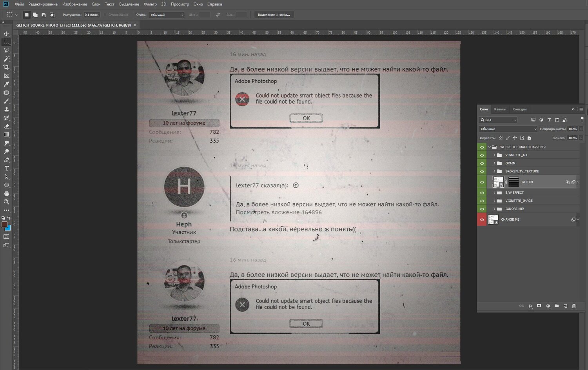Click the Растушевка feather input field

coord(92,15)
